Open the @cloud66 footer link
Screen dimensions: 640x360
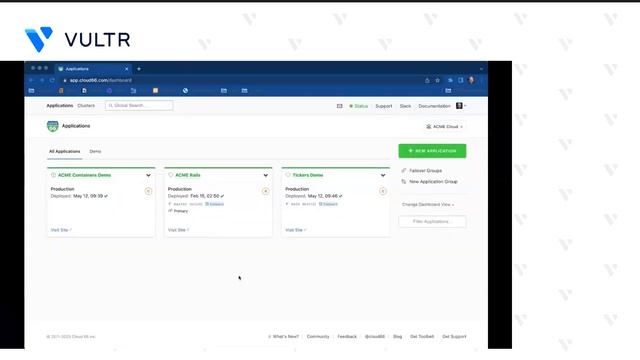[375, 337]
